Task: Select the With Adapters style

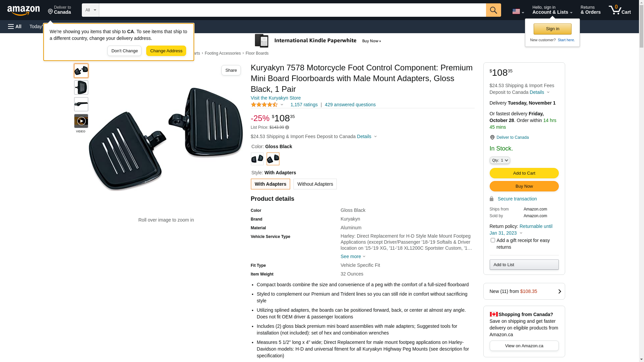Action: (x=270, y=184)
